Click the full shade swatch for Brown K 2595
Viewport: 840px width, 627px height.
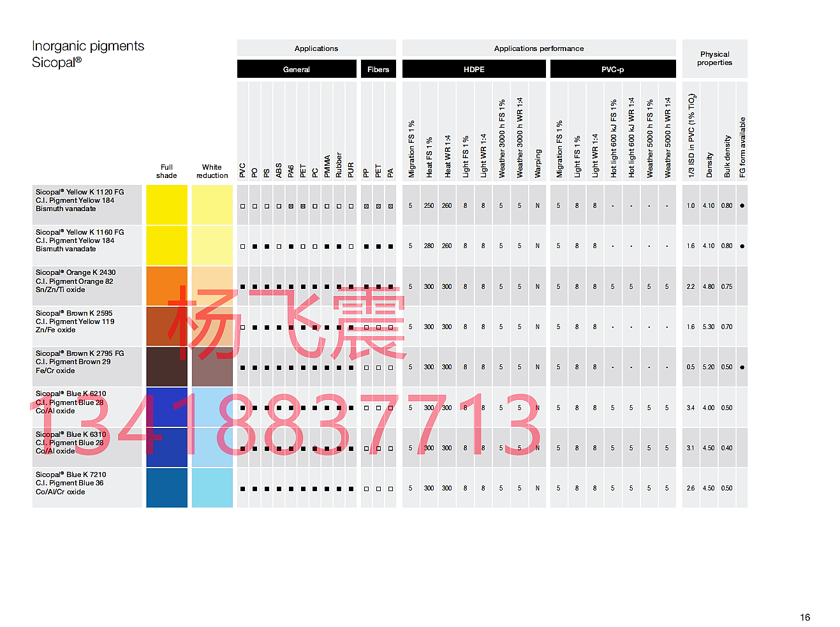[166, 326]
